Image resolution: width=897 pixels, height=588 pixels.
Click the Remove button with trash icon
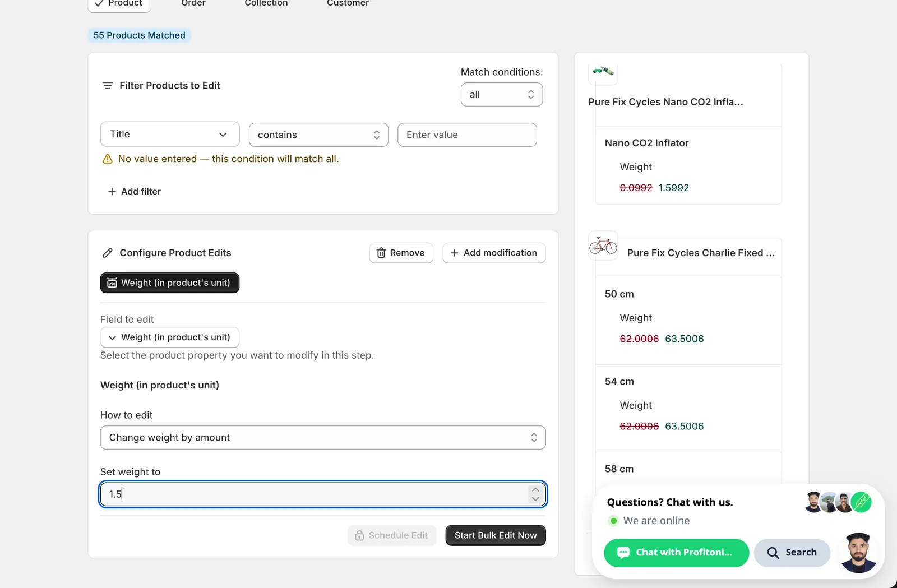[x=401, y=253]
